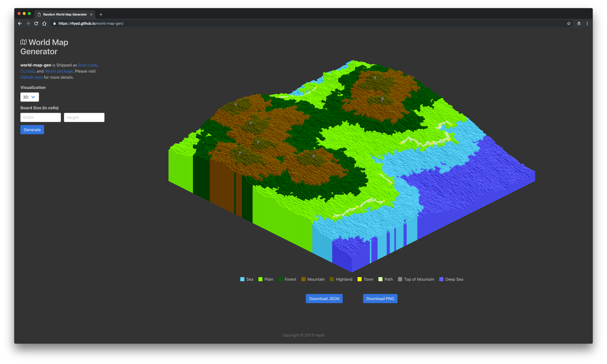Open a new tab with the plus icon
This screenshot has height=364, width=607.
pyautogui.click(x=101, y=15)
